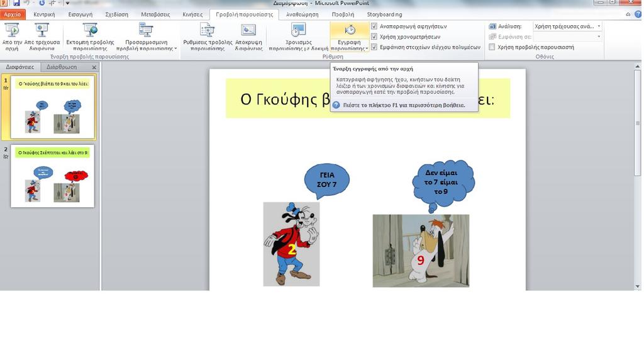The width and height of the screenshot is (644, 362).
Task: Click Record slide show stopwatch icon
Action: (350, 30)
